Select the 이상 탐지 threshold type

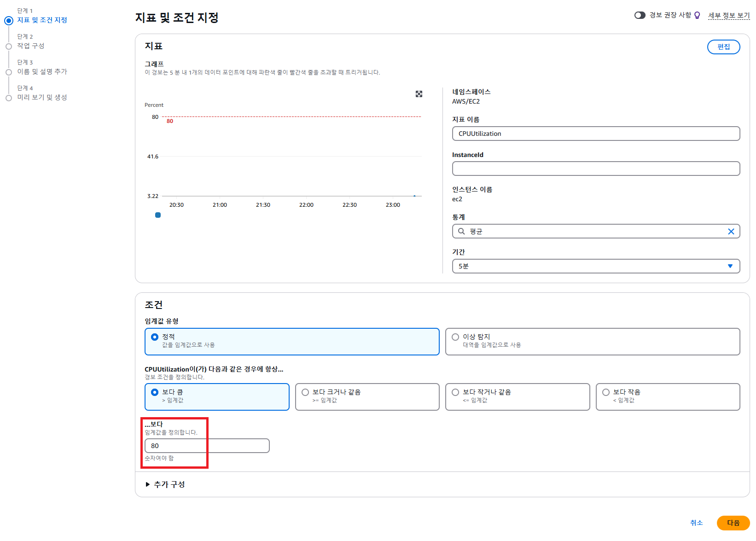(593, 342)
